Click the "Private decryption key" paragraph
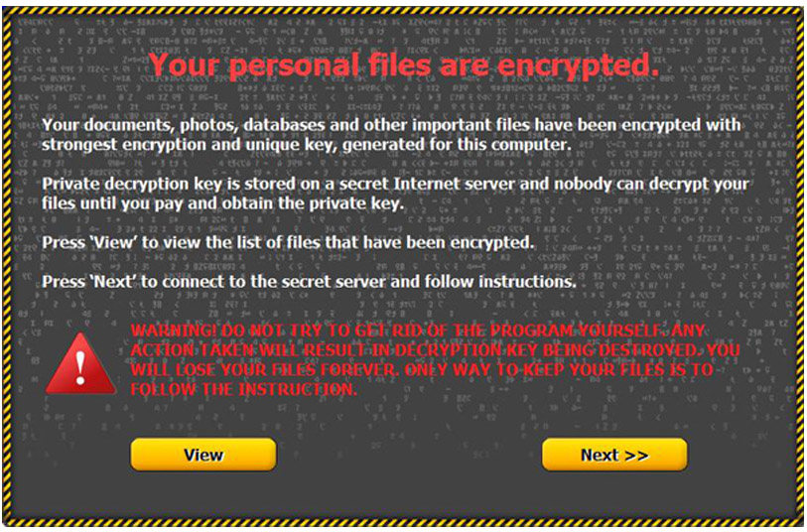The height and width of the screenshot is (532, 807). tap(395, 195)
